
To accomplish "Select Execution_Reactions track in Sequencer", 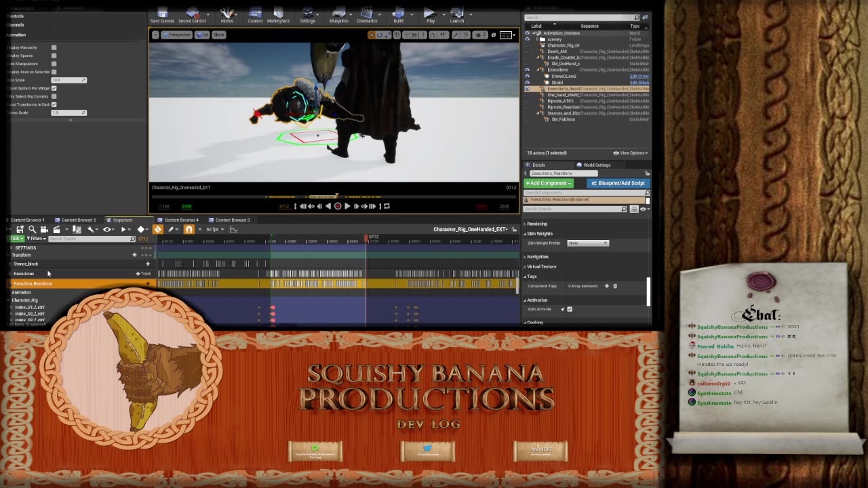I will click(x=78, y=283).
